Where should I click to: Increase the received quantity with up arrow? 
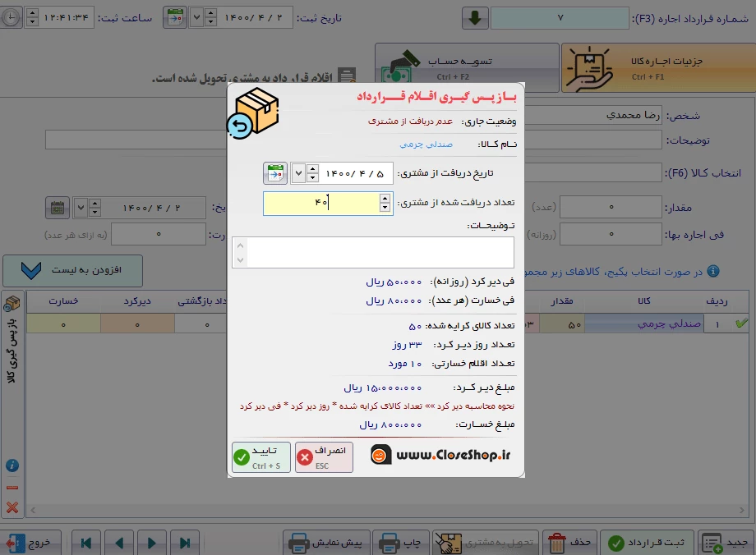tap(385, 199)
